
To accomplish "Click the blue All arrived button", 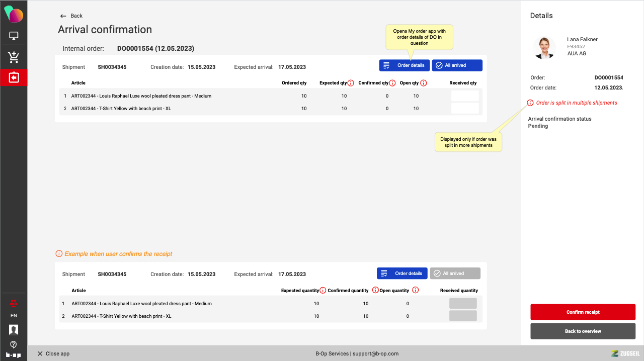I will click(x=457, y=65).
